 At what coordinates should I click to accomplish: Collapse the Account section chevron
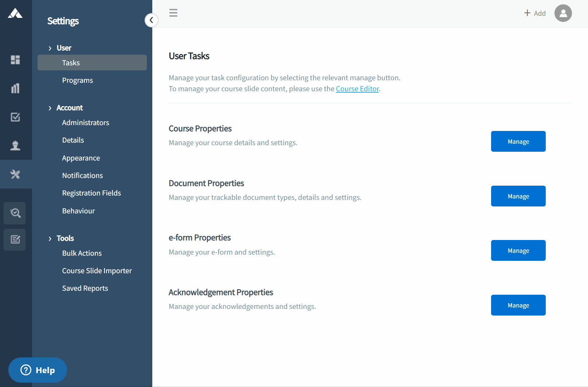[x=50, y=108]
